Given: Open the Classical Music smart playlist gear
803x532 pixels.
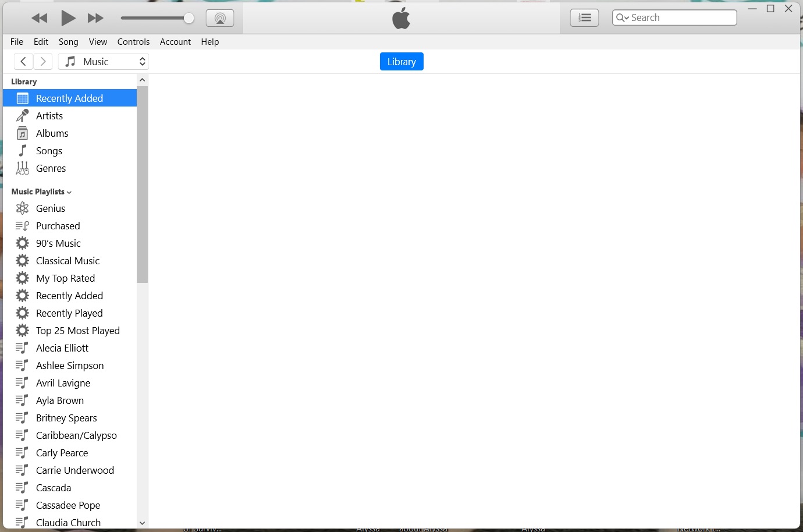Looking at the screenshot, I should point(23,261).
